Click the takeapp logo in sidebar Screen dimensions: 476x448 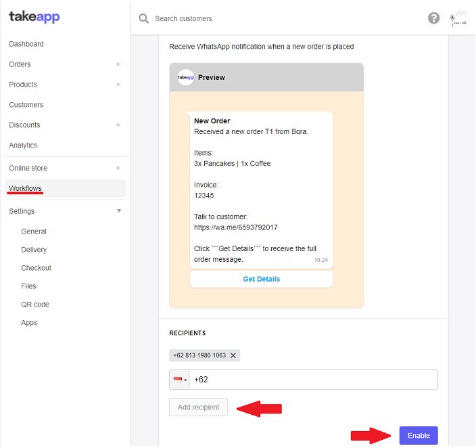(34, 17)
